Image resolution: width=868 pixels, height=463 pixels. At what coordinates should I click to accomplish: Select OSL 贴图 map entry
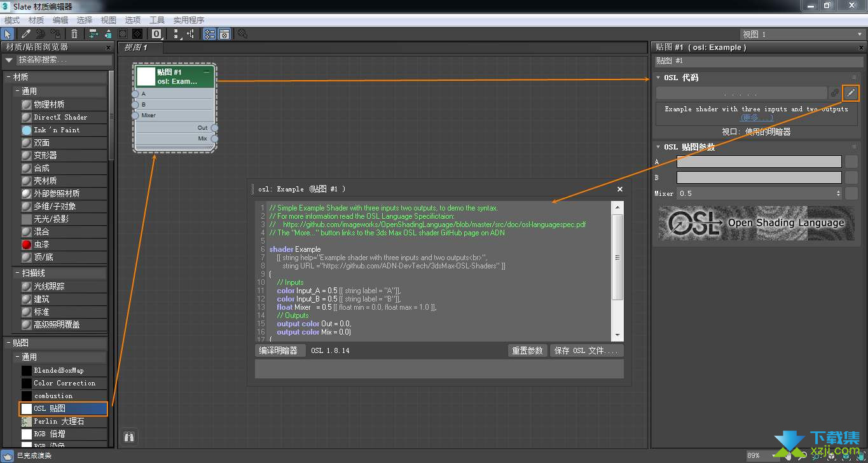pyautogui.click(x=63, y=408)
